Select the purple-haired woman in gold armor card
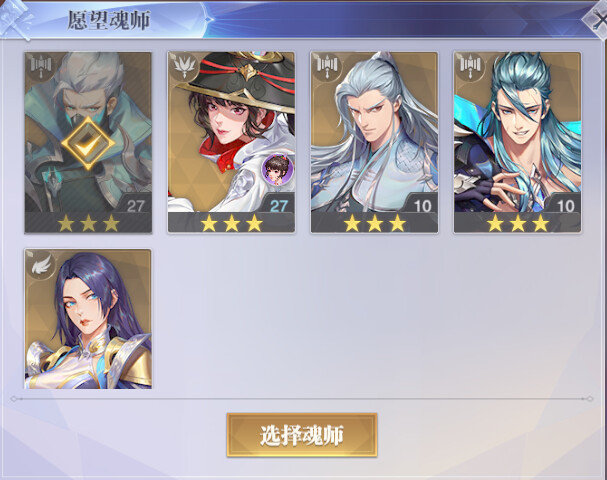Image resolution: width=607 pixels, height=480 pixels. (x=88, y=319)
